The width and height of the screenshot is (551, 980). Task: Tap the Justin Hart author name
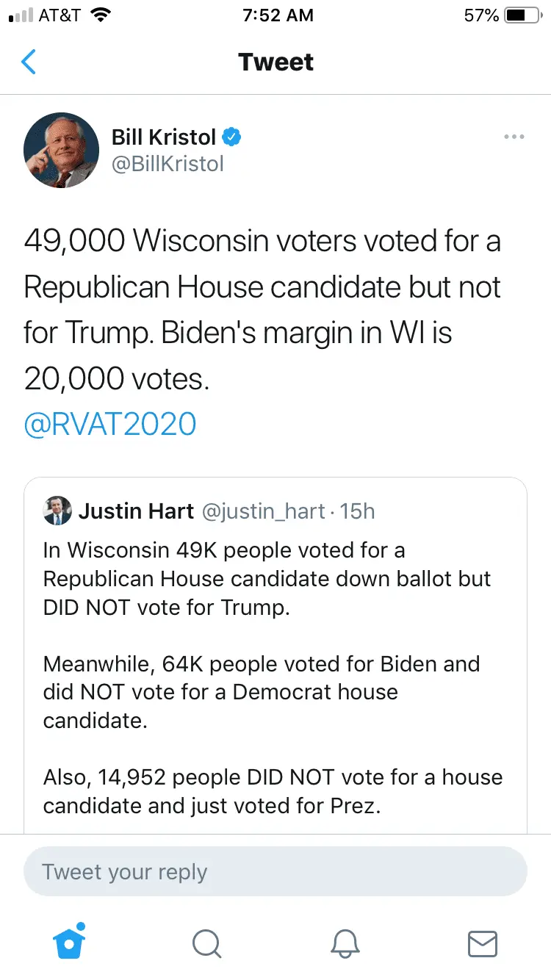point(136,511)
